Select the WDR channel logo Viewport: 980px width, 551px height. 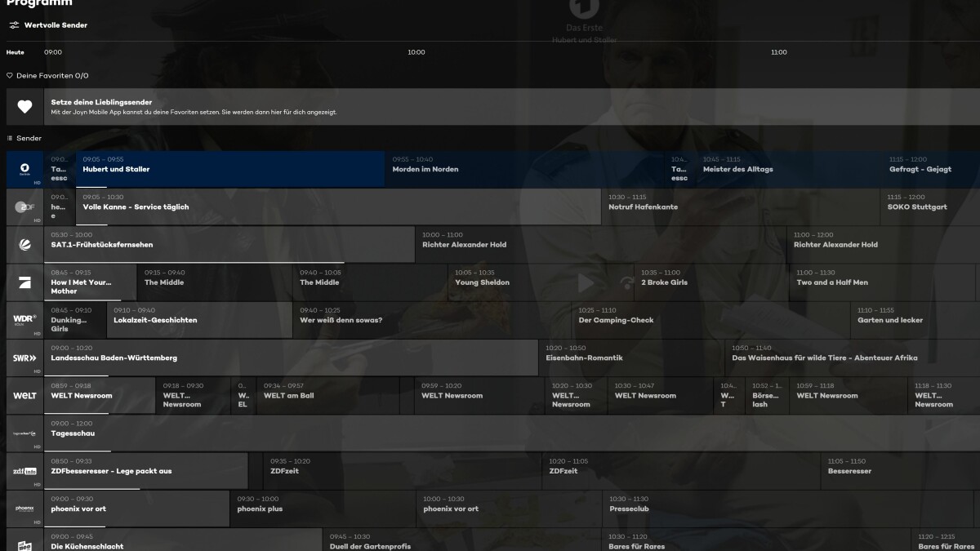(24, 320)
